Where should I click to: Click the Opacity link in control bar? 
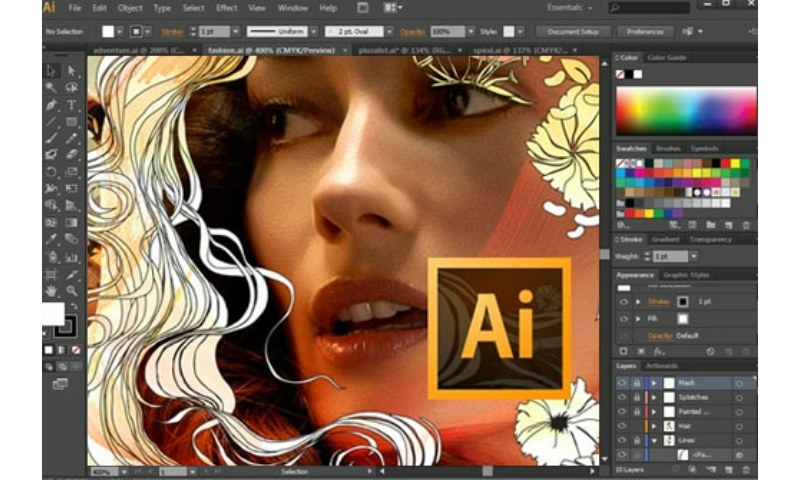[x=412, y=32]
